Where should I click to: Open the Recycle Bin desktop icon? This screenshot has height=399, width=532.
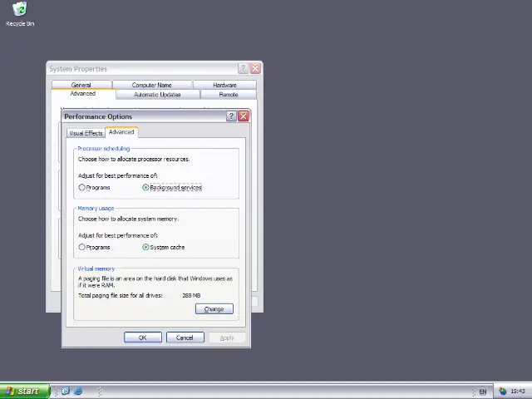pyautogui.click(x=20, y=14)
